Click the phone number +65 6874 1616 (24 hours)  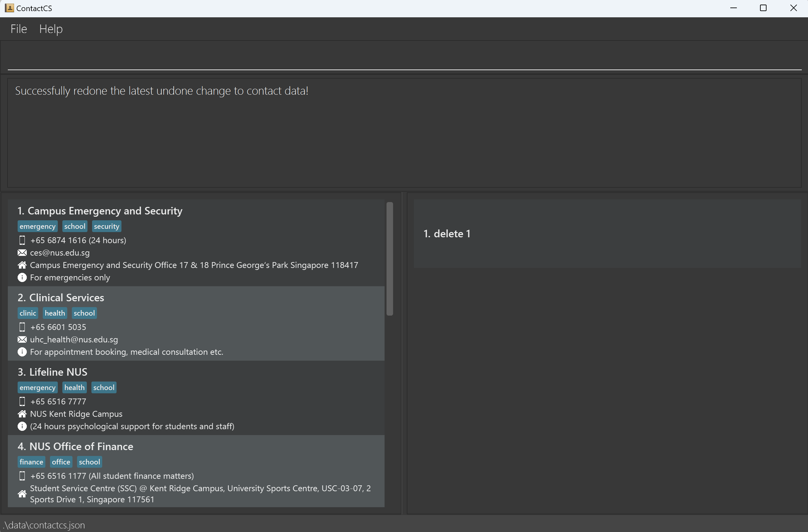tap(78, 240)
